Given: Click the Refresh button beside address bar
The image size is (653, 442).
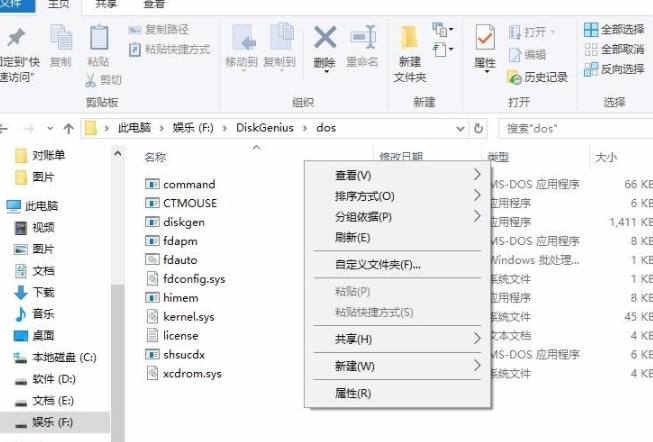Looking at the screenshot, I should [x=479, y=128].
